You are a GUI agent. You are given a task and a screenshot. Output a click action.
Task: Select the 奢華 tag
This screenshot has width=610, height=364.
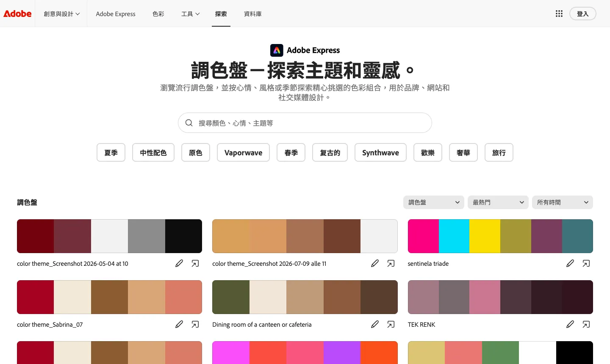[x=463, y=152]
